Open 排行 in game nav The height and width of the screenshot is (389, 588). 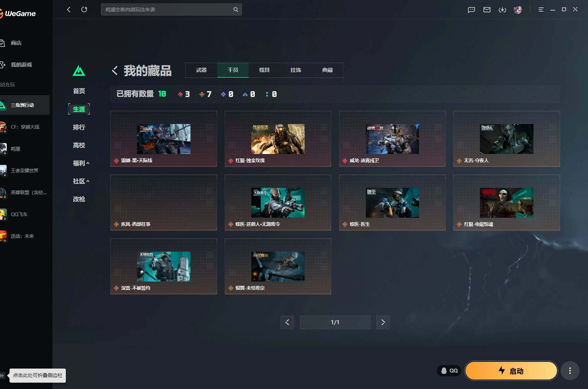coord(79,127)
